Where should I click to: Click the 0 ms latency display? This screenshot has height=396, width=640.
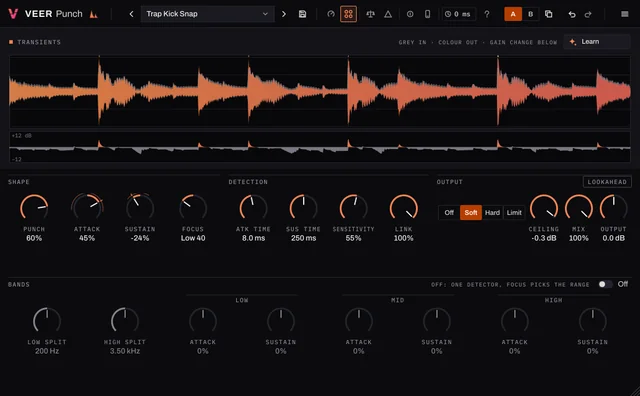(x=458, y=14)
